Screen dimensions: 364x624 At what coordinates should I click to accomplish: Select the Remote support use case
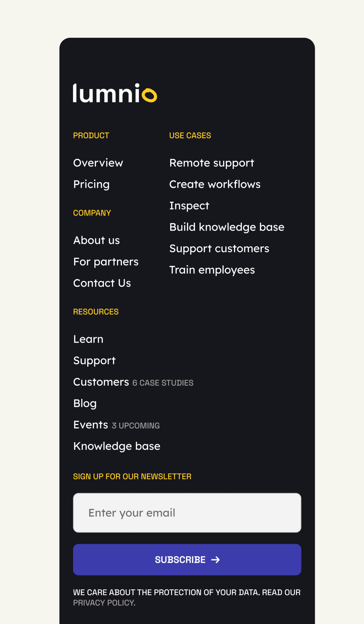click(x=212, y=163)
